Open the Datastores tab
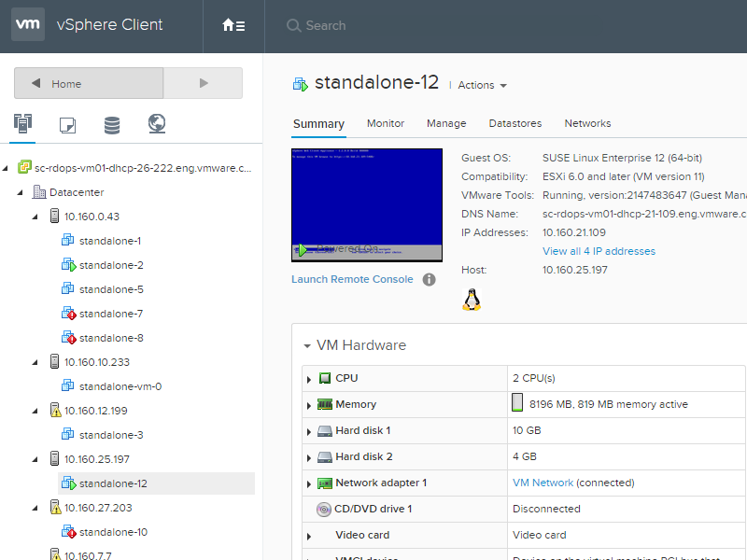Viewport: 747px width, 560px height. point(515,123)
